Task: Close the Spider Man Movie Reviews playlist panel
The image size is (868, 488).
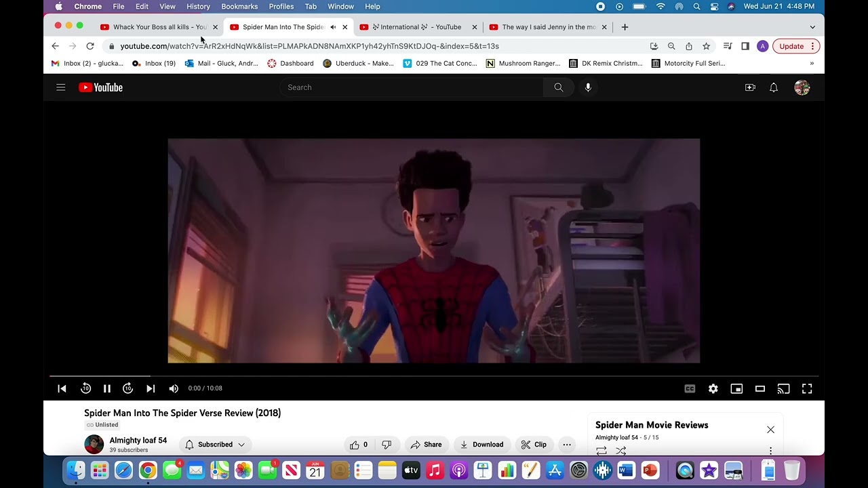Action: tap(770, 430)
